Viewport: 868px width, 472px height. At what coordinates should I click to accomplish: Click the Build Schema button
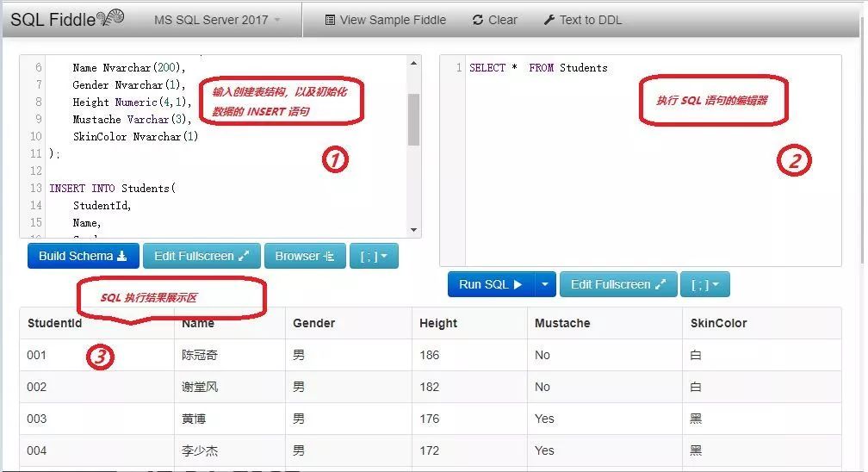[x=83, y=256]
